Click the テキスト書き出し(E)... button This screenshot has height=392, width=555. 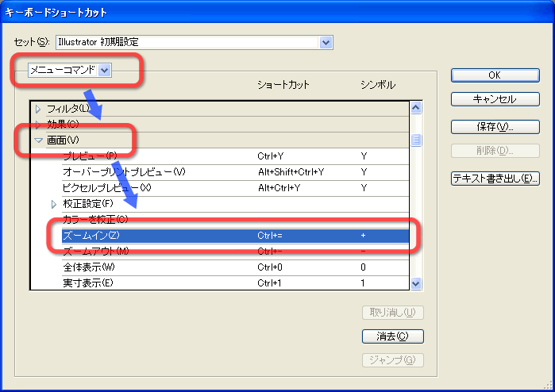[495, 179]
